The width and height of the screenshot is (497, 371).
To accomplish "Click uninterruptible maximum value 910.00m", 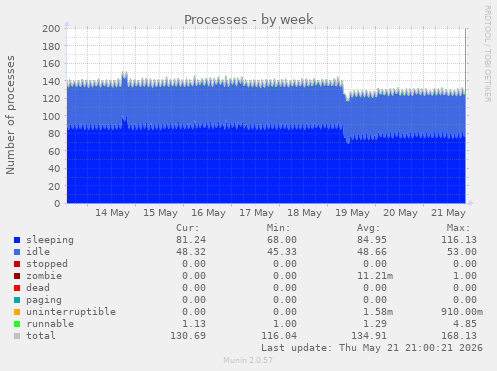I will (x=462, y=312).
